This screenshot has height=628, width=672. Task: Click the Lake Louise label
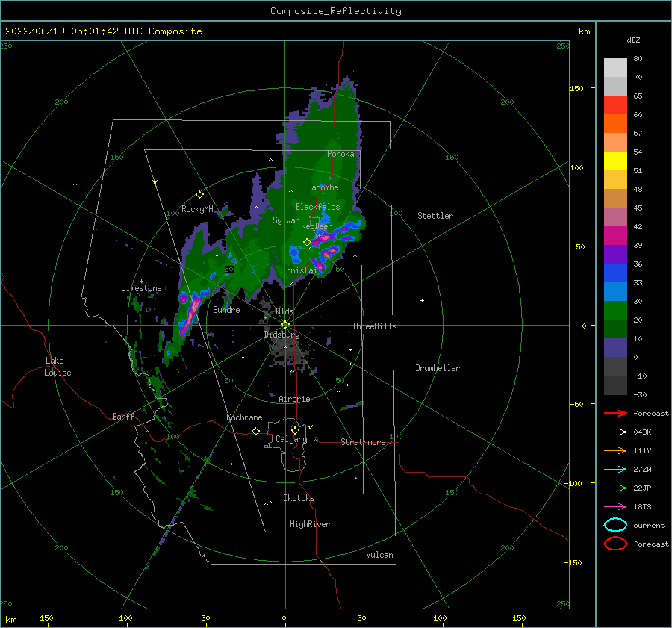click(57, 367)
